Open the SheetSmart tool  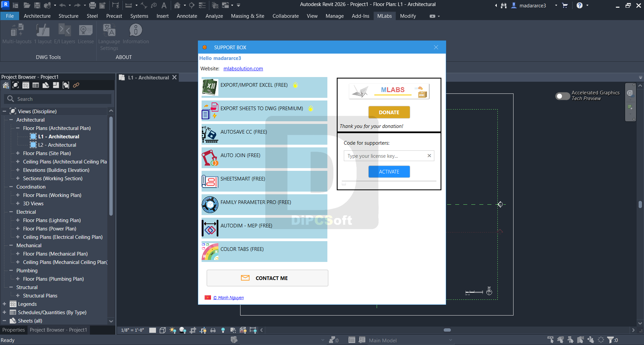coord(264,181)
